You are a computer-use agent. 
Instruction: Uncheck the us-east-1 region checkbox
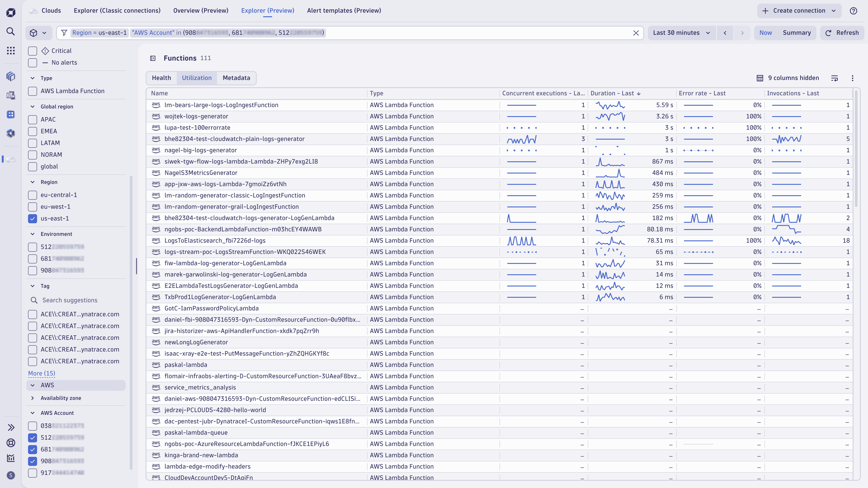[x=32, y=218]
